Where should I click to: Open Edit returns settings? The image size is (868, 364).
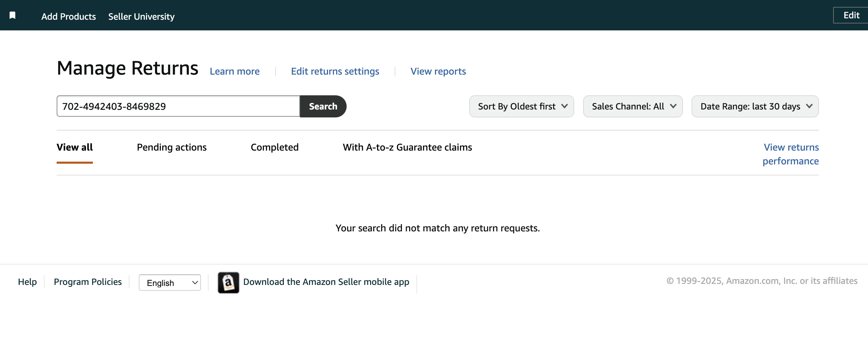(335, 71)
